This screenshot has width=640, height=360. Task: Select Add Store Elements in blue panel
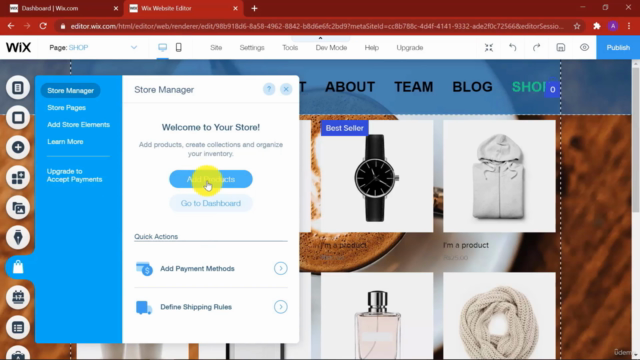(x=78, y=125)
